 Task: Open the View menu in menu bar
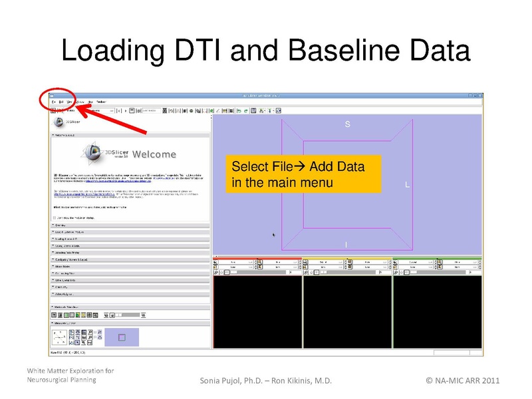pyautogui.click(x=69, y=102)
